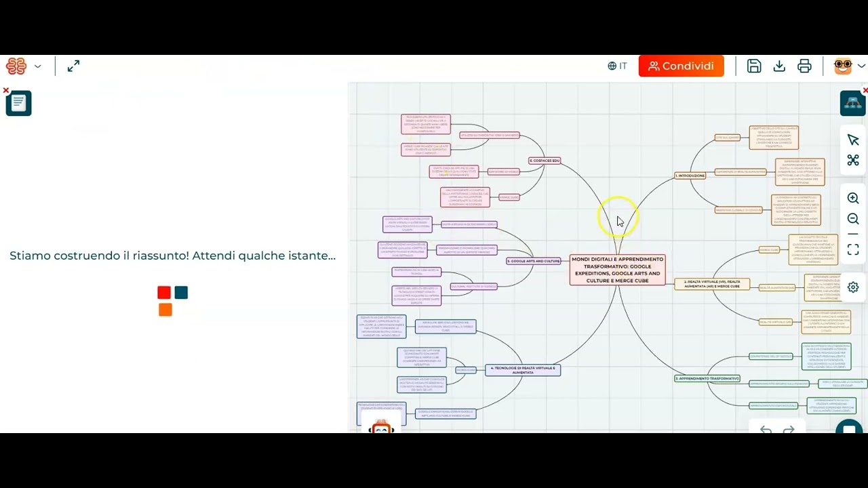Select the '5. GOOGLE ARTS AND CULTURE' node

click(x=534, y=261)
